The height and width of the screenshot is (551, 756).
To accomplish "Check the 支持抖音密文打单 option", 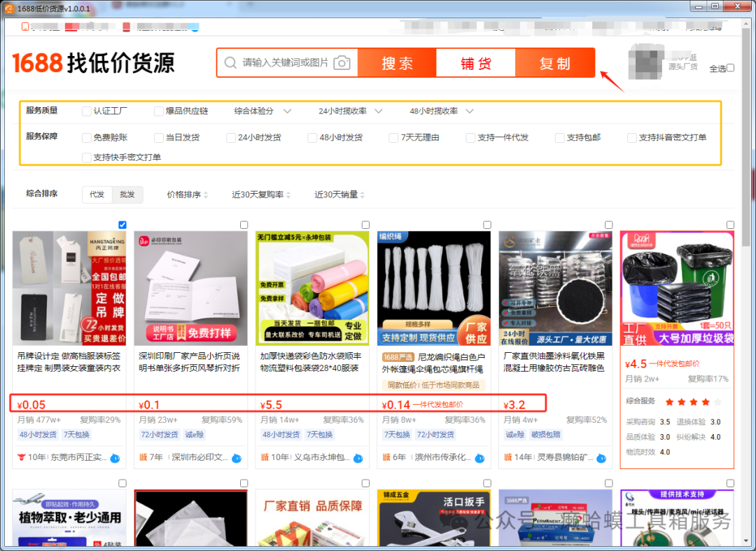I will click(x=631, y=138).
